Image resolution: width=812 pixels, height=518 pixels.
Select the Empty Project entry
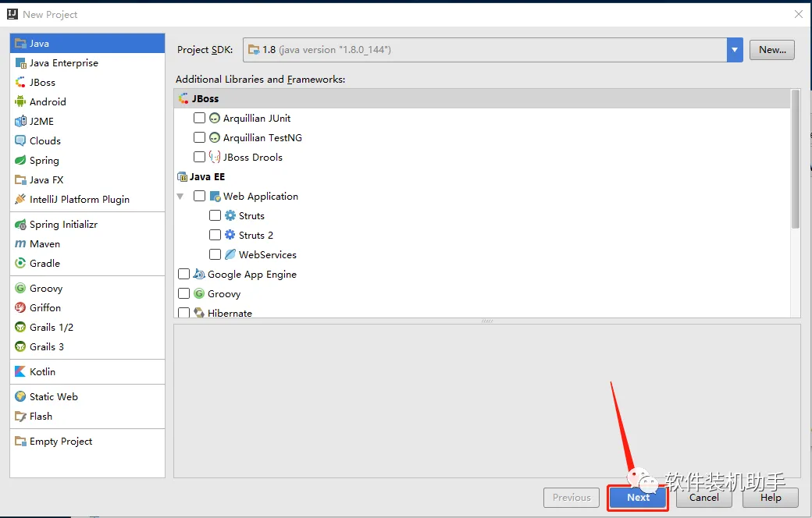pos(87,442)
